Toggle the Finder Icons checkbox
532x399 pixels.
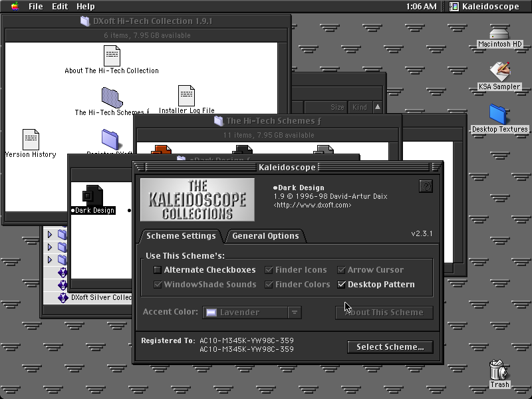(269, 270)
